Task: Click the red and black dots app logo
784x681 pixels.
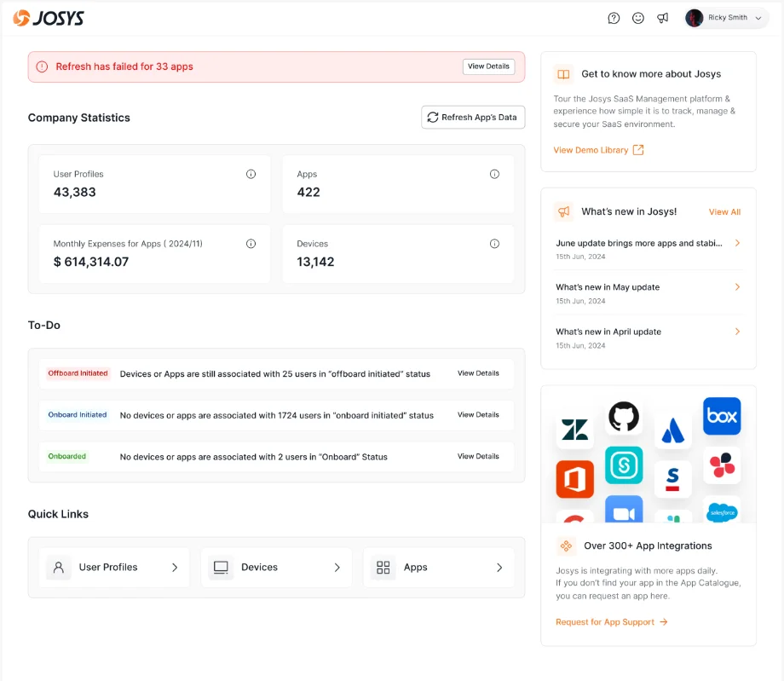Action: click(x=722, y=465)
